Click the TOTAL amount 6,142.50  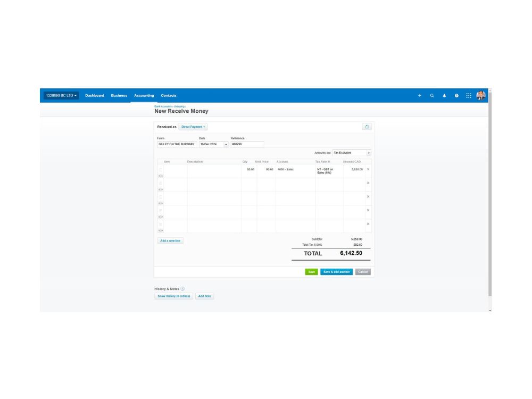click(351, 253)
